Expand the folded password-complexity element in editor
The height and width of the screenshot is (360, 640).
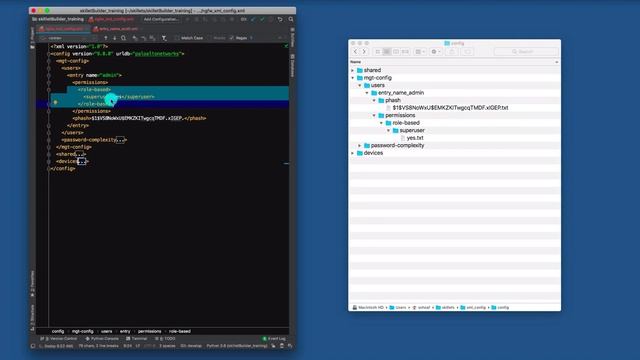coord(120,140)
